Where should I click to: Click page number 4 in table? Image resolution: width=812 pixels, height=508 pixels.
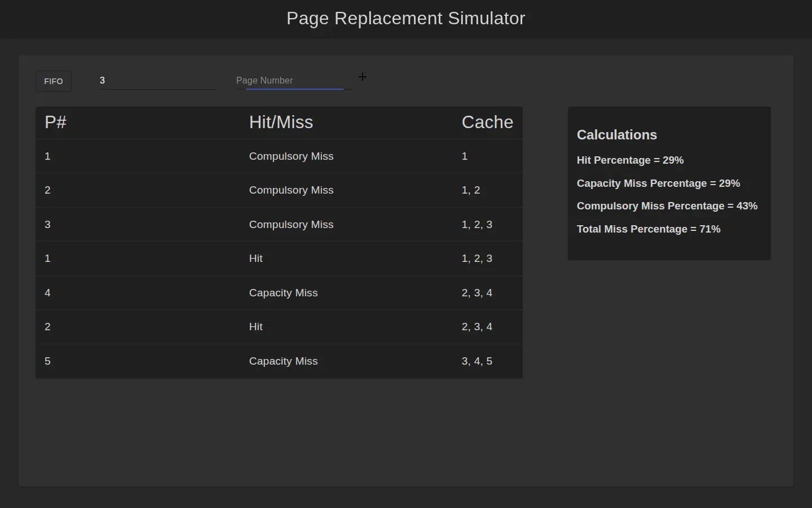47,293
